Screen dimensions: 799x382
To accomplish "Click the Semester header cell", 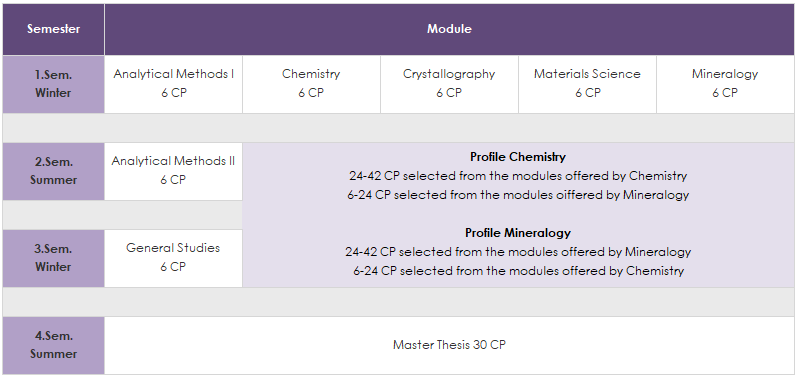I will [54, 30].
